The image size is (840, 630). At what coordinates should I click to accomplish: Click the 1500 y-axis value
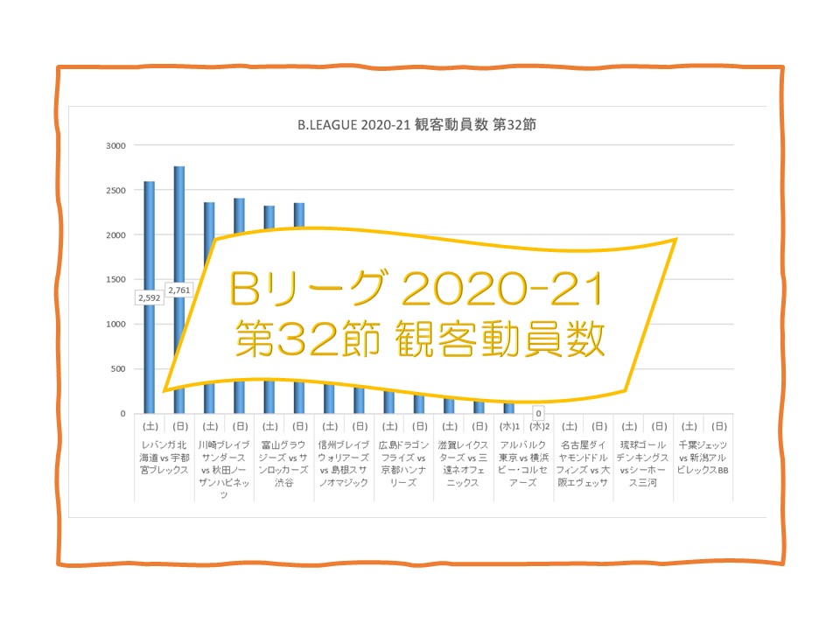click(115, 279)
